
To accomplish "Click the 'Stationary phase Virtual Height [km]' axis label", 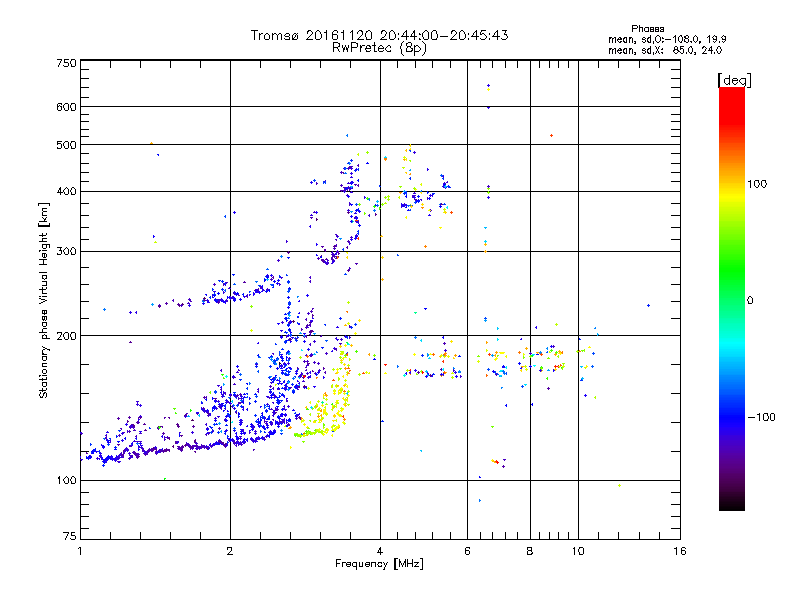I will [44, 301].
